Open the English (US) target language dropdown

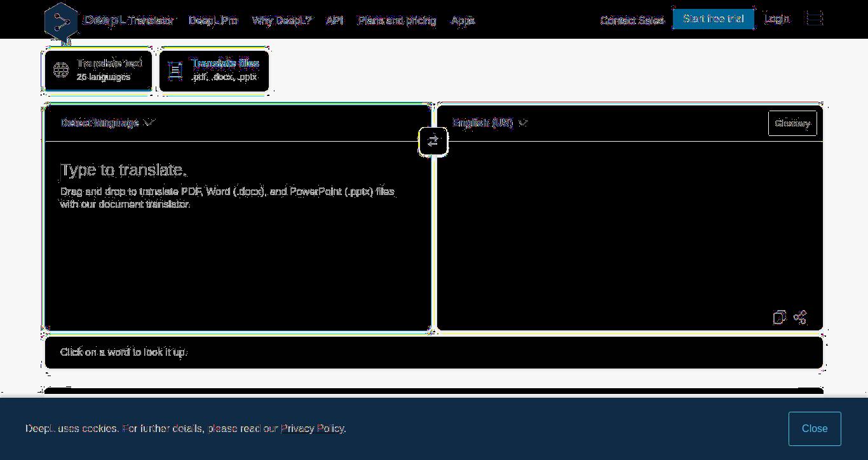click(x=490, y=123)
